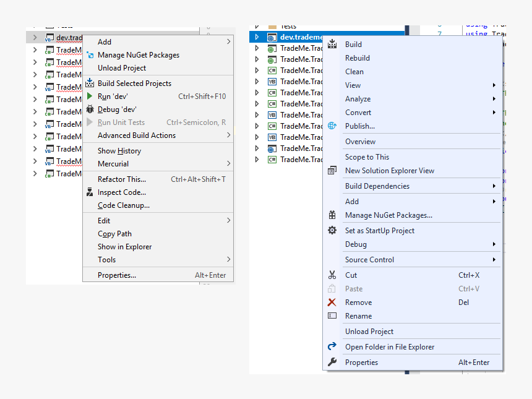Screen dimensions: 532x399
Task: Click the Manage NuGet Packages icon in right menu
Action: [332, 215]
